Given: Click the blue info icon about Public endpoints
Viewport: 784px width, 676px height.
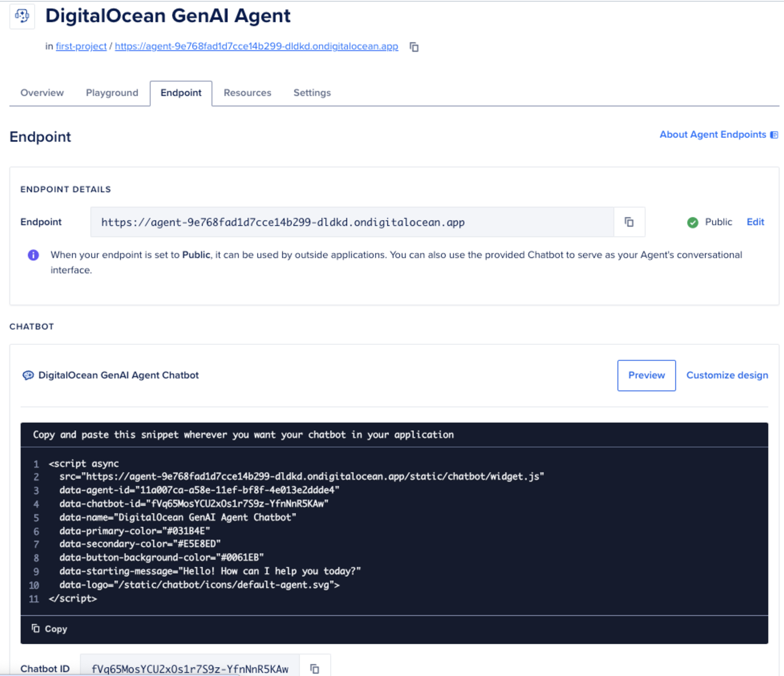Looking at the screenshot, I should tap(33, 255).
